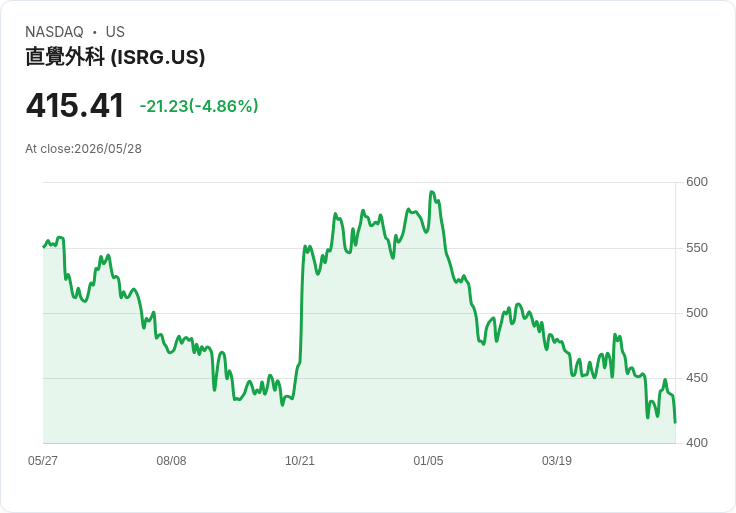Image resolution: width=736 pixels, height=513 pixels.
Task: Click the 08/08 date axis label
Action: click(x=171, y=460)
